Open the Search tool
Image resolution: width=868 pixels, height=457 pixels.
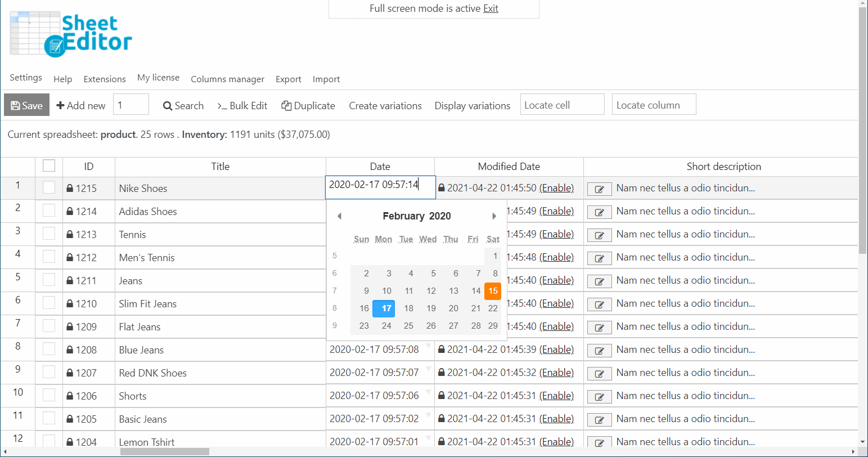(x=183, y=106)
